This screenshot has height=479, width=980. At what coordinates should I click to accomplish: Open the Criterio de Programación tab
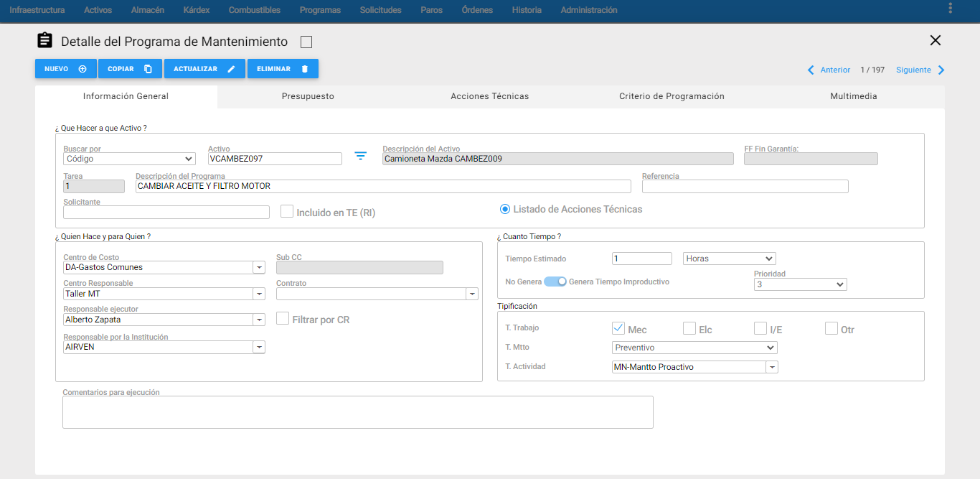coord(672,96)
